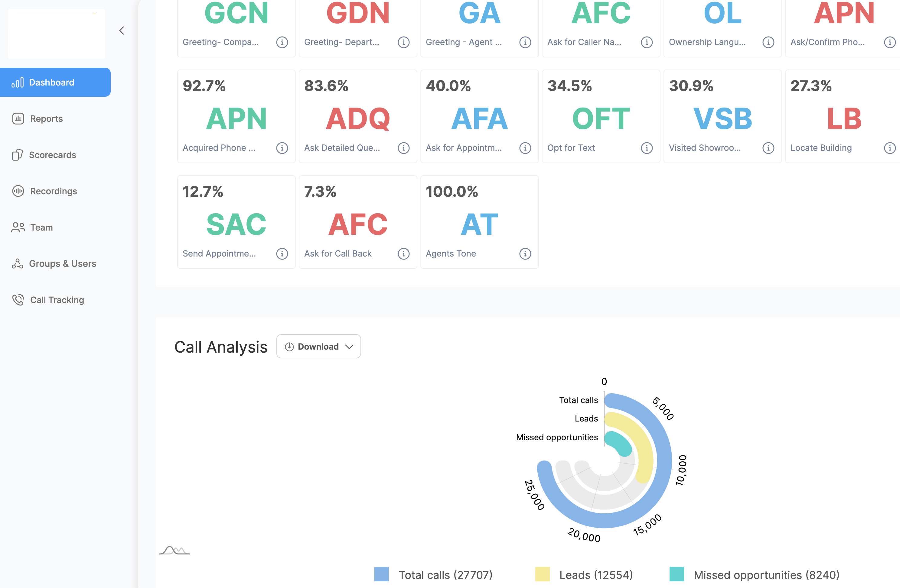Click info icon on Acquired Phone card
This screenshot has width=900, height=588.
(282, 148)
